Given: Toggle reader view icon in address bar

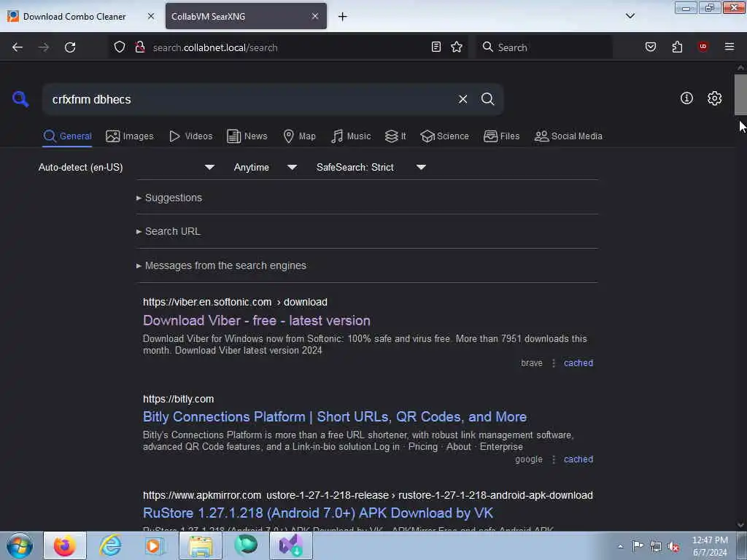Looking at the screenshot, I should (436, 47).
